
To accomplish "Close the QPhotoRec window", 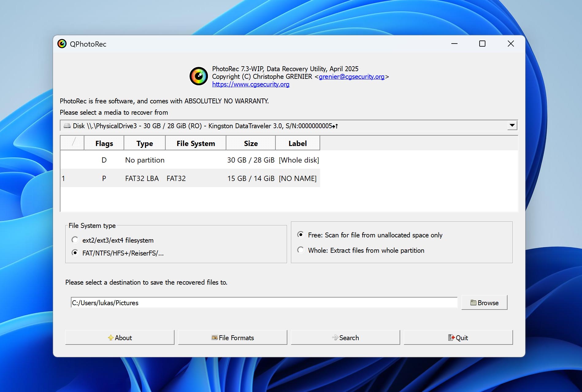I will pos(511,44).
